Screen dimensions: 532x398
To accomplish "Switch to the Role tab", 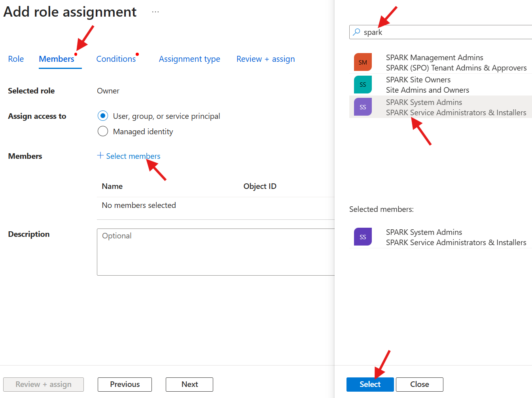I will (16, 59).
